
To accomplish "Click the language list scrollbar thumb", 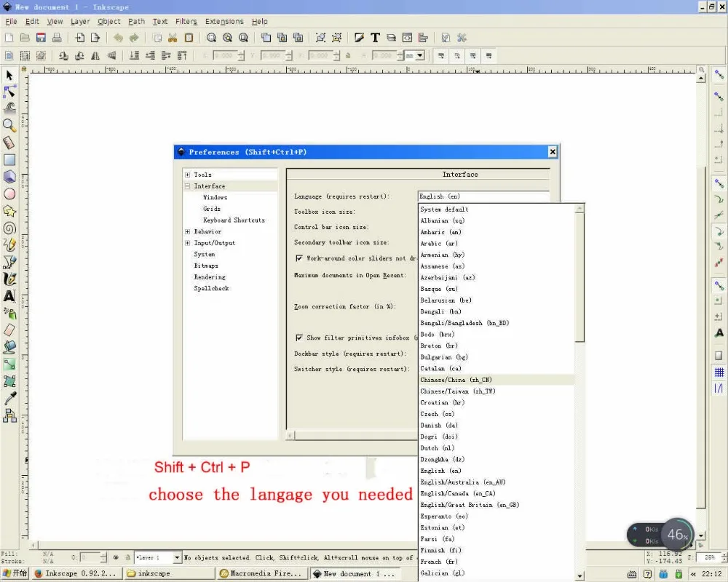I will [x=579, y=277].
